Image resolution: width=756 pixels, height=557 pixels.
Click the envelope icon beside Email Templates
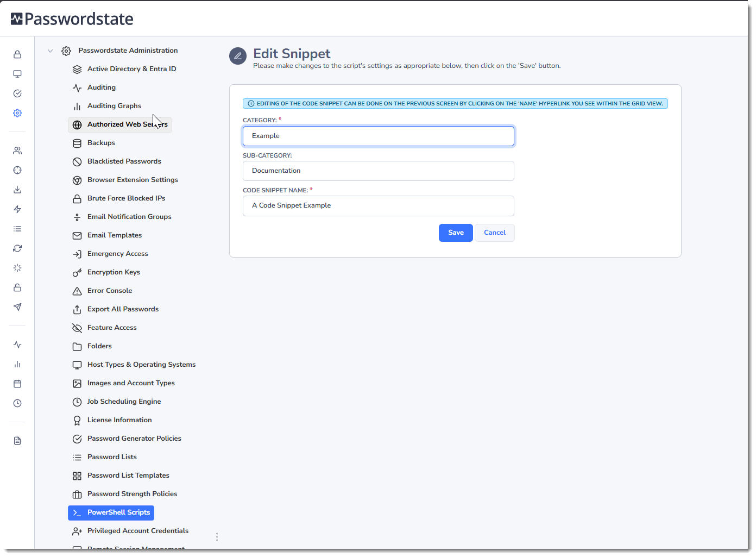click(x=77, y=236)
